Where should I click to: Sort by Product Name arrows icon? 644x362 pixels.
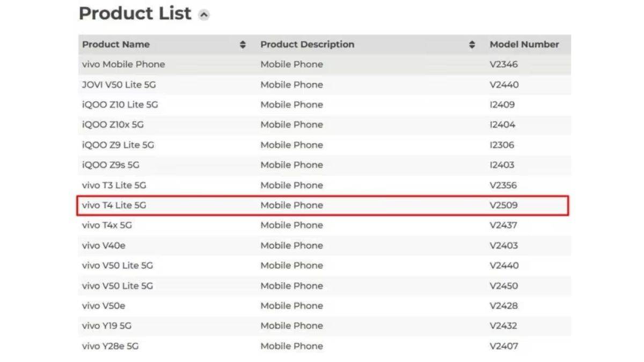point(243,45)
